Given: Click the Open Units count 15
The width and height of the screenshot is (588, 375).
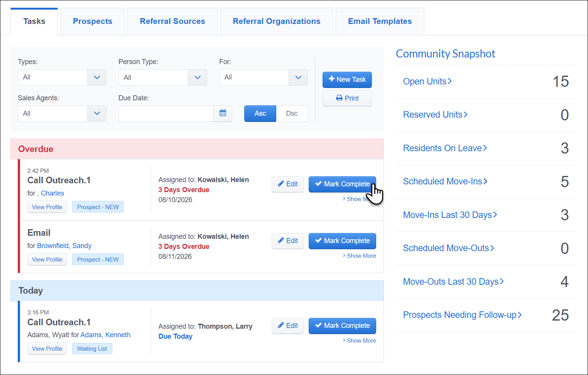Looking at the screenshot, I should pos(561,81).
